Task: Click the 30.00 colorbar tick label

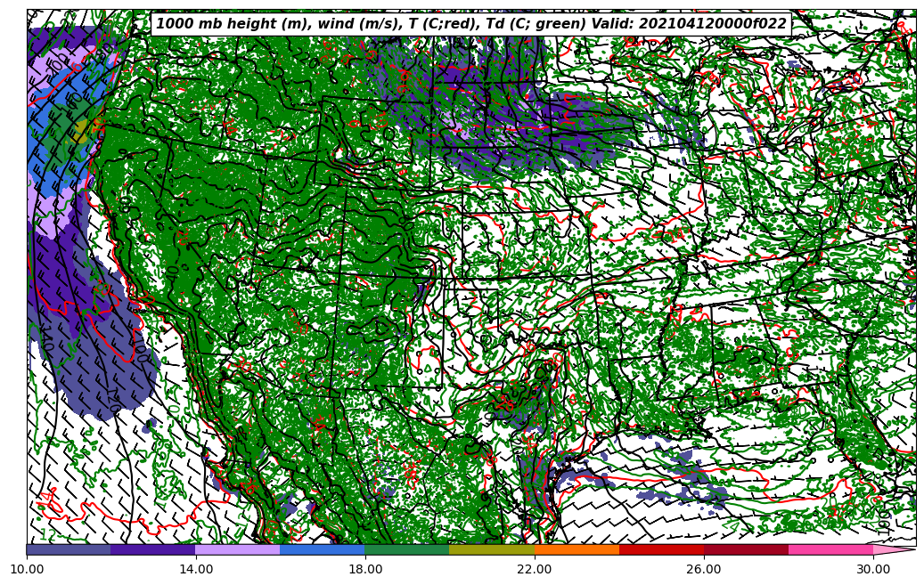Action: (873, 567)
